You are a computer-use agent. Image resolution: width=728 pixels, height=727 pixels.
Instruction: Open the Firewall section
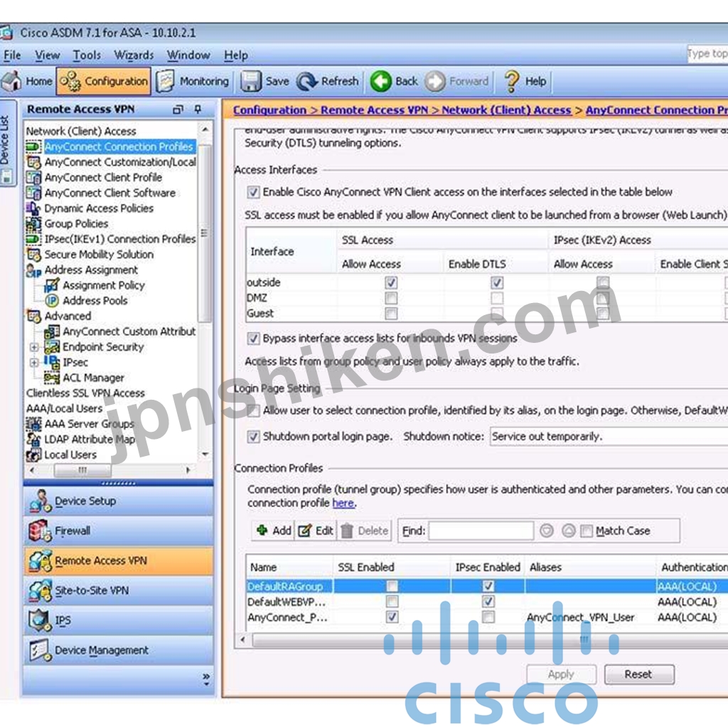point(119,531)
